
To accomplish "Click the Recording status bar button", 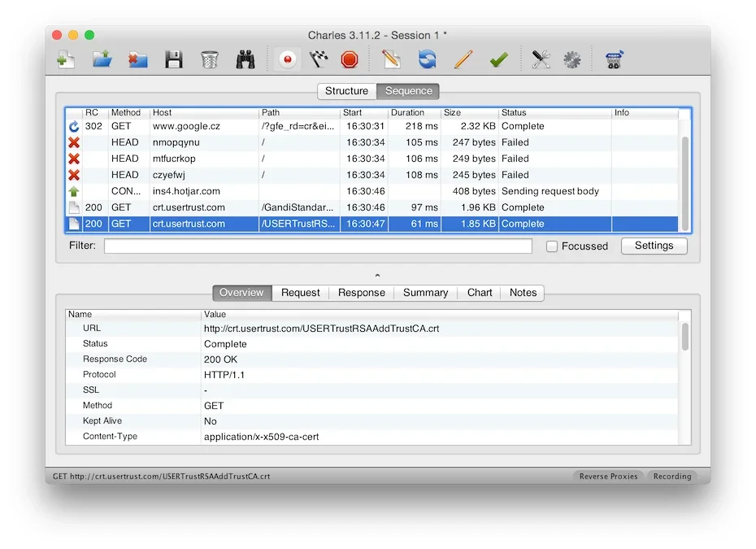I will click(672, 476).
